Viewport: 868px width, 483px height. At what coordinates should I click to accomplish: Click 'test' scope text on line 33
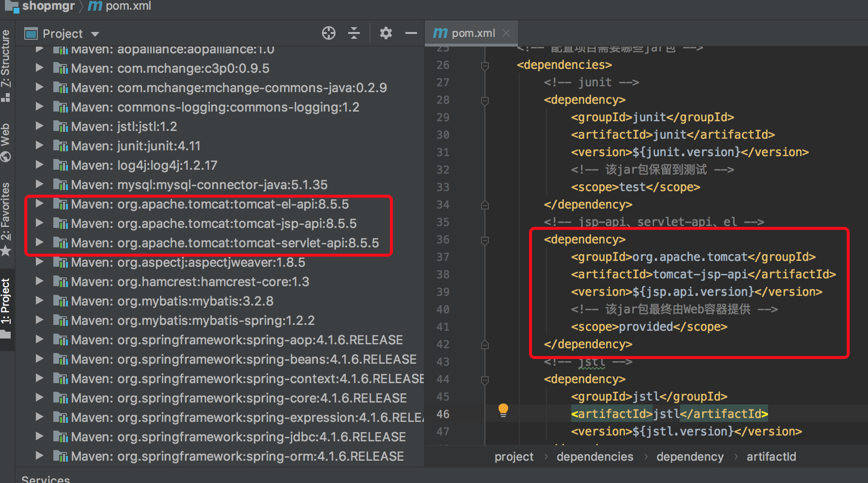point(632,187)
